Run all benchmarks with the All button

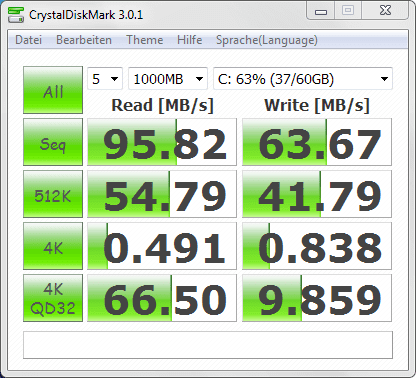click(x=53, y=90)
